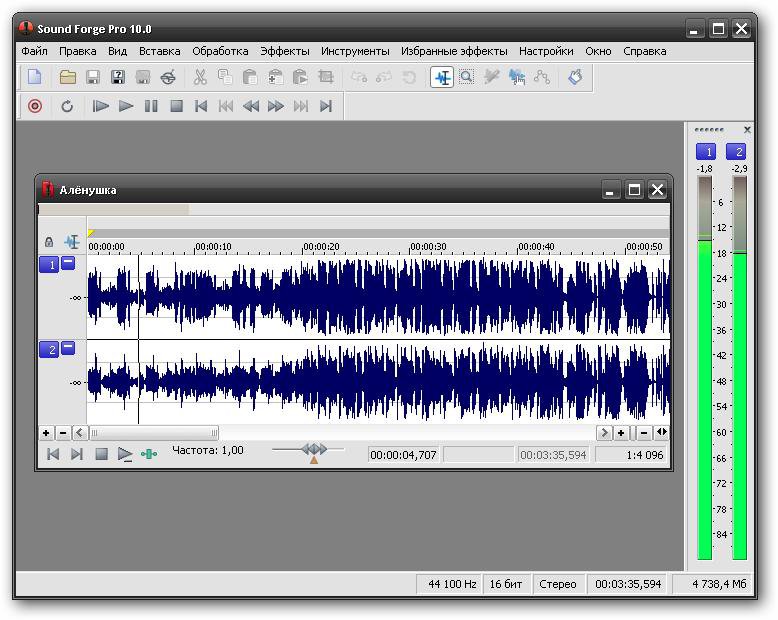Collapse channel 2 track with minus button
Viewport: 778px width, 620px height.
point(68,348)
